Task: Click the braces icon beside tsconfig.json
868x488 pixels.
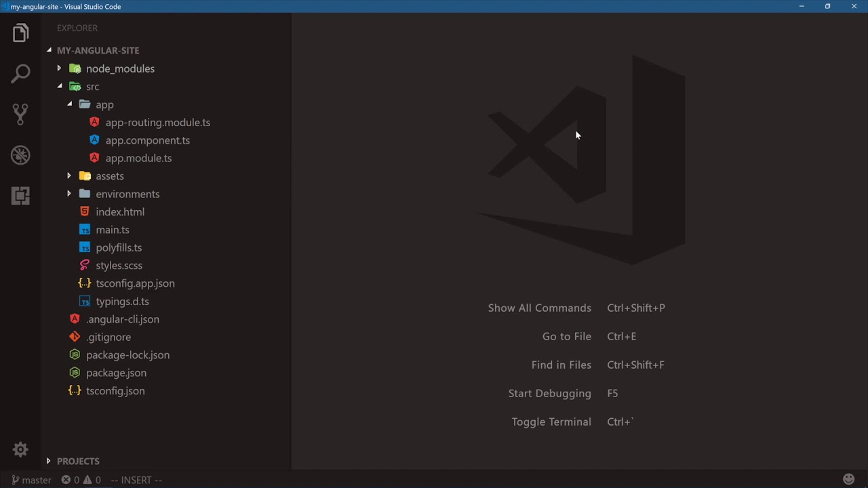Action: pos(75,390)
